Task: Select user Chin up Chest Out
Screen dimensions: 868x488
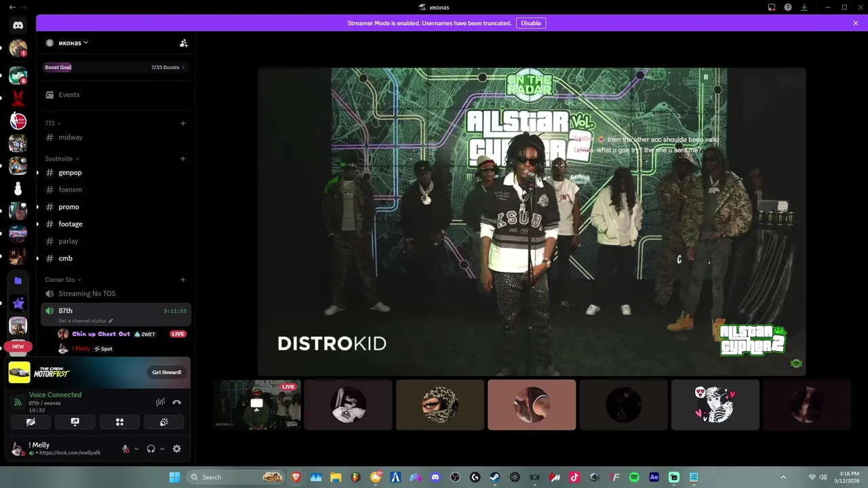Action: [101, 334]
